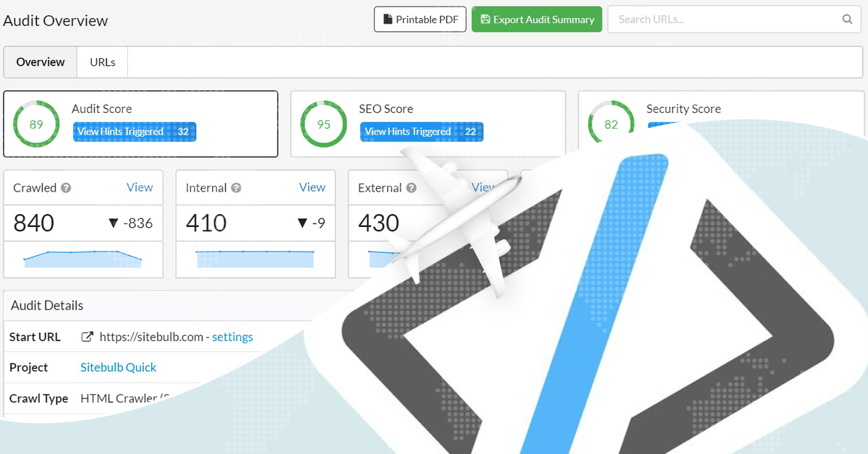This screenshot has width=868, height=454.
Task: Open the Sitebulb Quick project link
Action: 118,367
